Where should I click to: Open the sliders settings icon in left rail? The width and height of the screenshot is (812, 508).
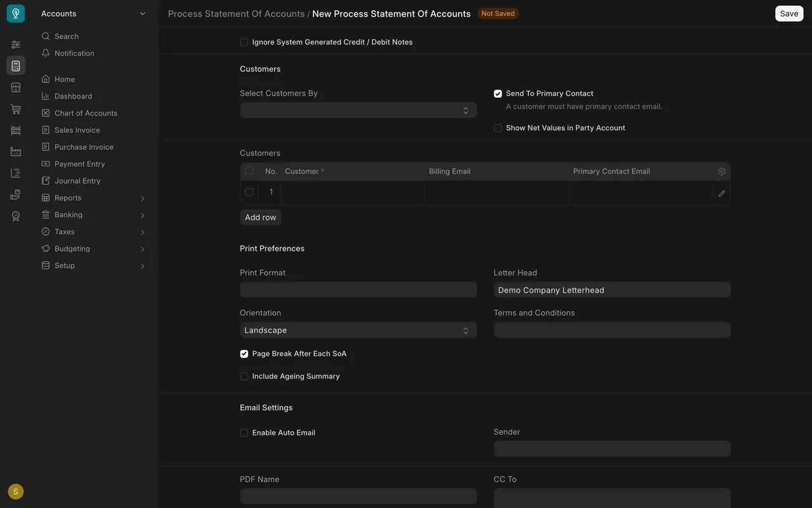point(16,44)
